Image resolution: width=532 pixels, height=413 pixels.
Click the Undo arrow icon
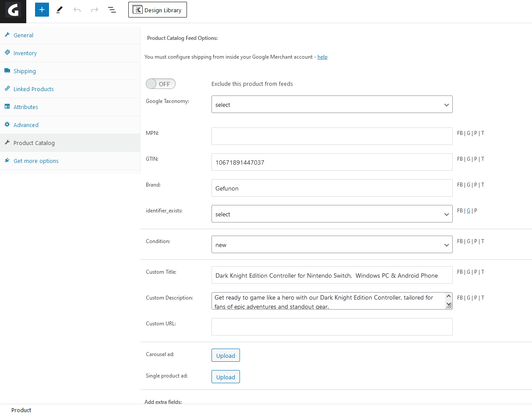point(77,10)
